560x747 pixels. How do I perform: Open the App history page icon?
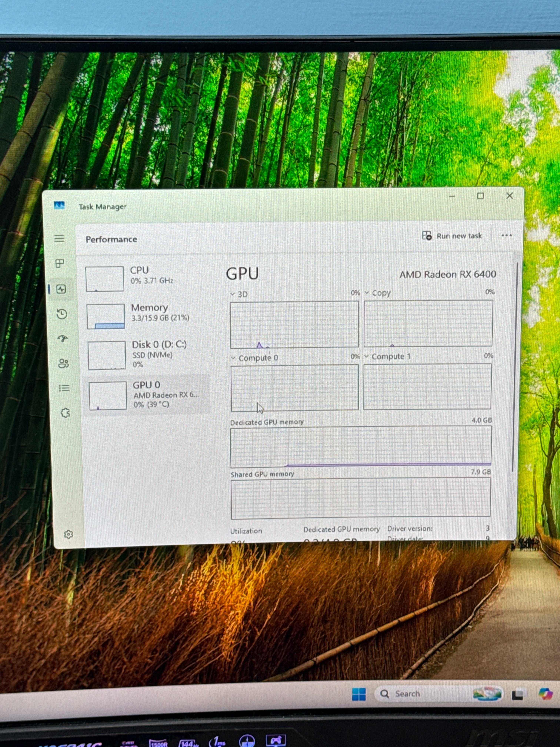[x=62, y=314]
